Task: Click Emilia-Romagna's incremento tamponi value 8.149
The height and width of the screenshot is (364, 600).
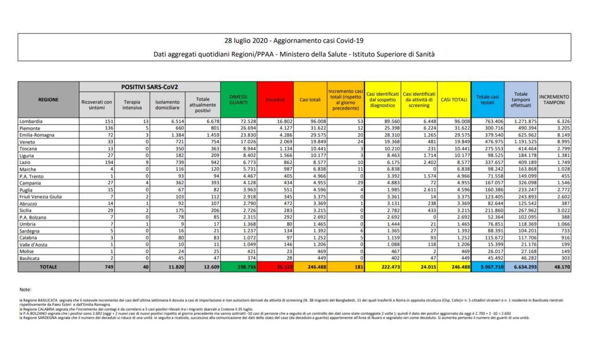Action: [563, 135]
